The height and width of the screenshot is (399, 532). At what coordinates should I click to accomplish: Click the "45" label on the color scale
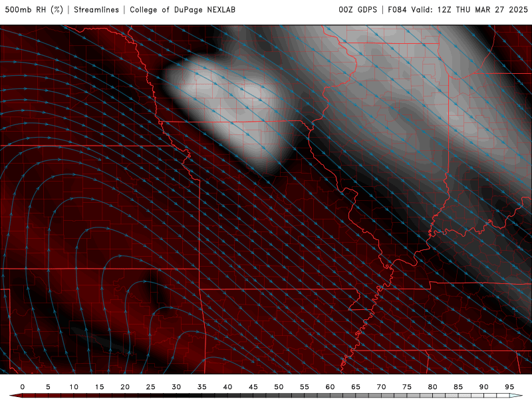click(253, 387)
